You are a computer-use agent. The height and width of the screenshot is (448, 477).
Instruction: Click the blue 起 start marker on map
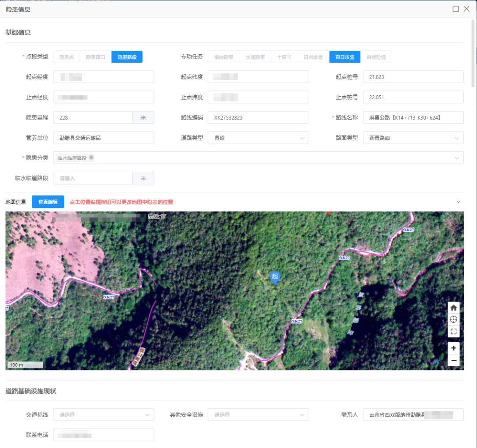275,277
